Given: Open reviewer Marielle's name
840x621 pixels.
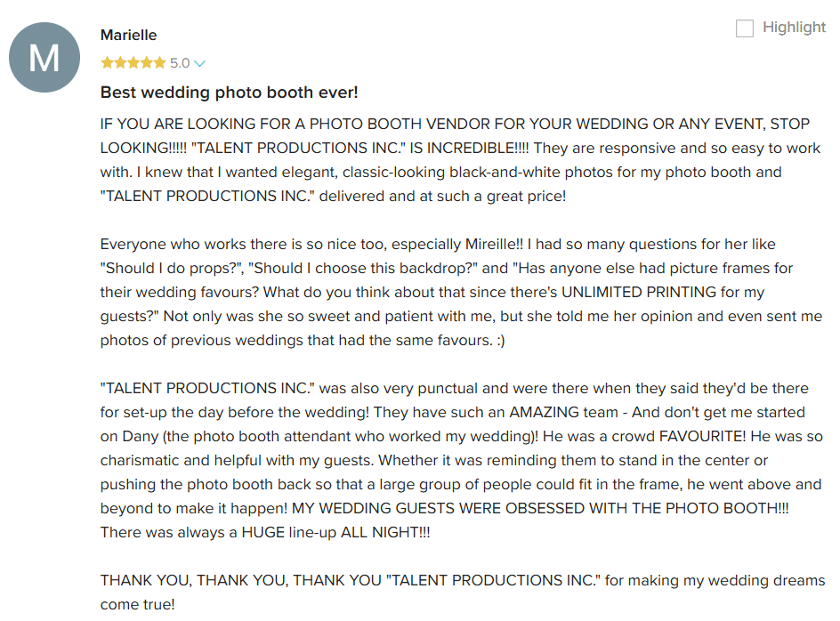Looking at the screenshot, I should tap(128, 35).
